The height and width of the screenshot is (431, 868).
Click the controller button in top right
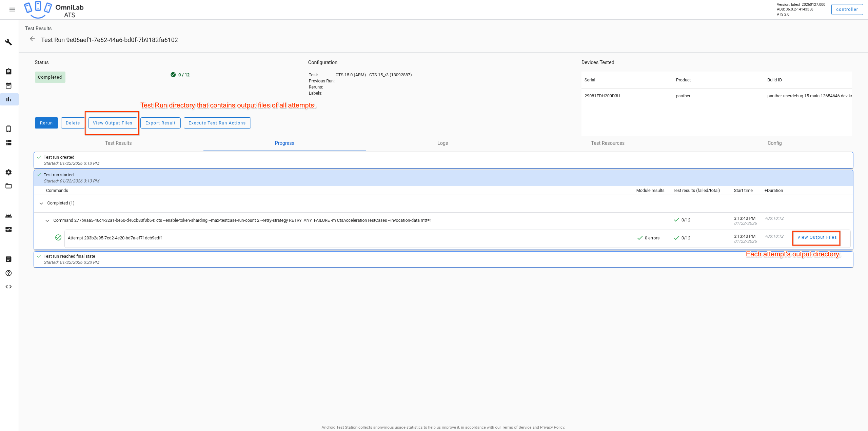point(847,9)
